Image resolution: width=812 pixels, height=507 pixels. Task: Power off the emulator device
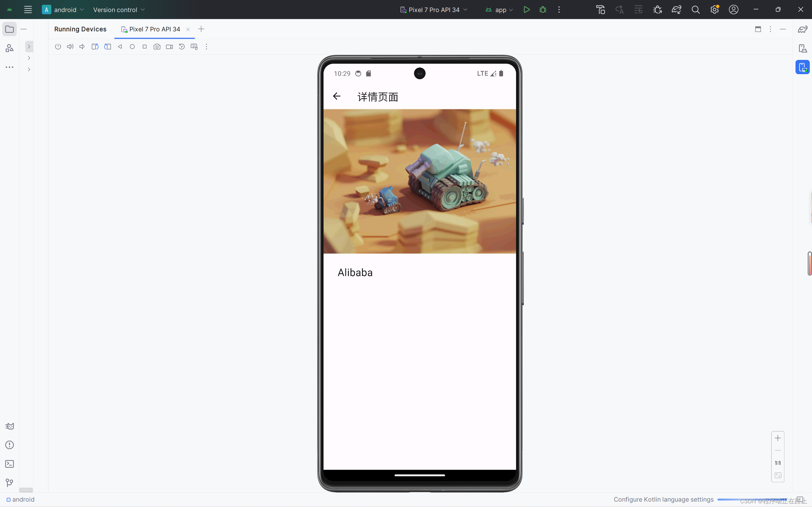tap(58, 47)
